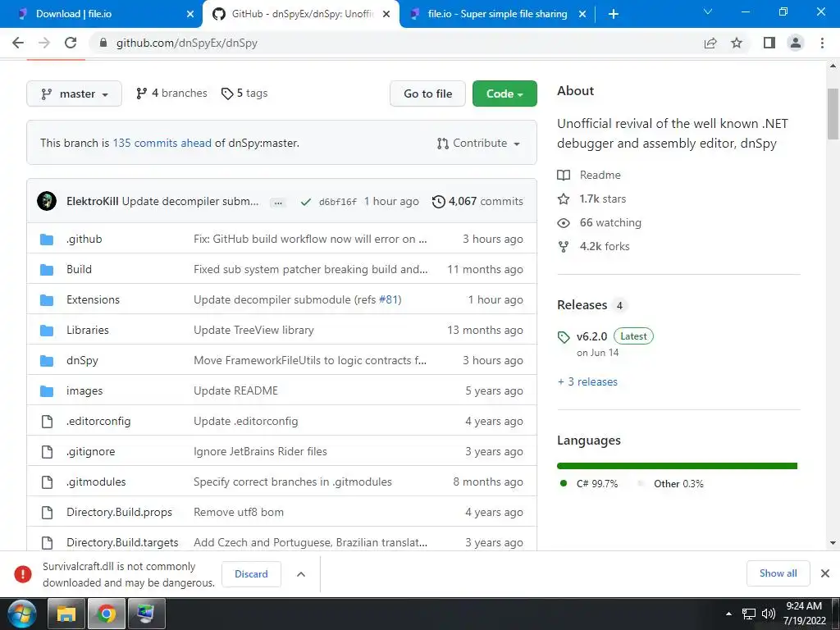
Task: Click the red download warning icon
Action: coord(22,573)
